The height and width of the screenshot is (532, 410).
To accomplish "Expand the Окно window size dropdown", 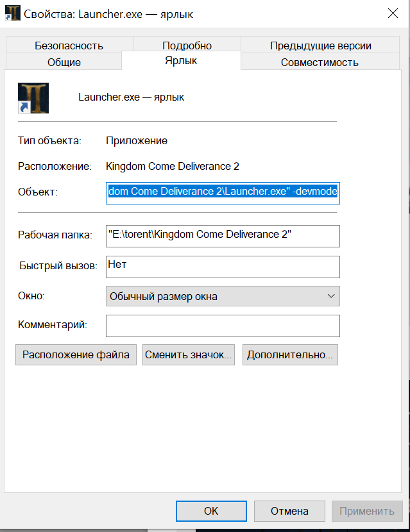I will tap(223, 296).
